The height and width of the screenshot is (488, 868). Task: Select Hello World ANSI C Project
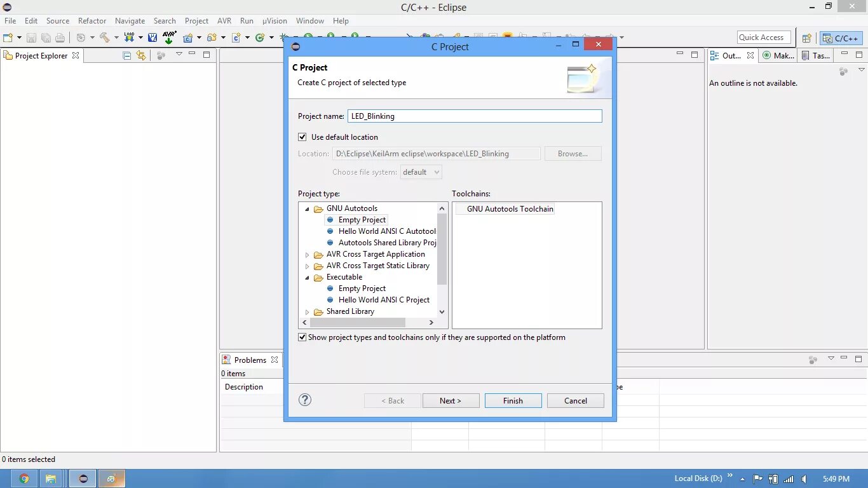point(384,300)
